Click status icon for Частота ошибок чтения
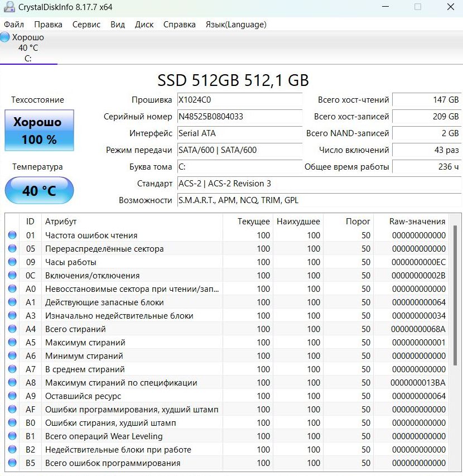This screenshot has width=463, height=476. [x=12, y=235]
